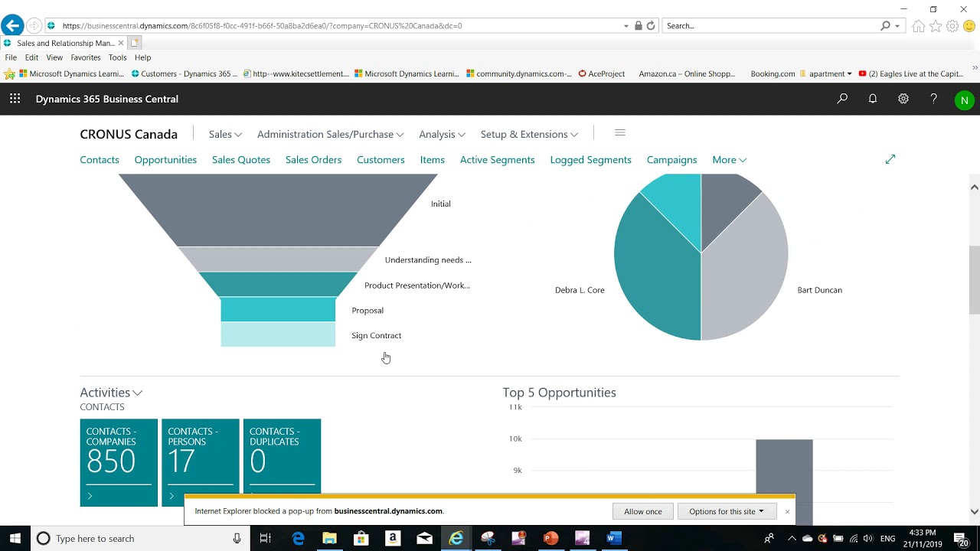Open the hamburger navigation menu icon

tap(620, 133)
